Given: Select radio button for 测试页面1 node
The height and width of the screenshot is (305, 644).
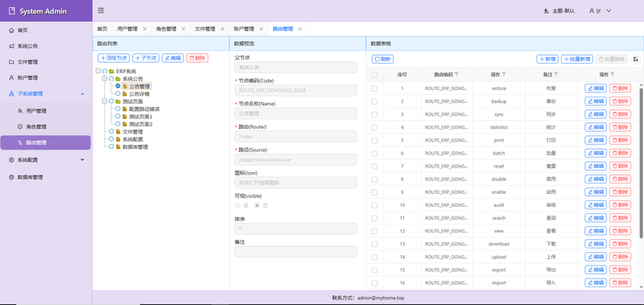Looking at the screenshot, I should [118, 116].
